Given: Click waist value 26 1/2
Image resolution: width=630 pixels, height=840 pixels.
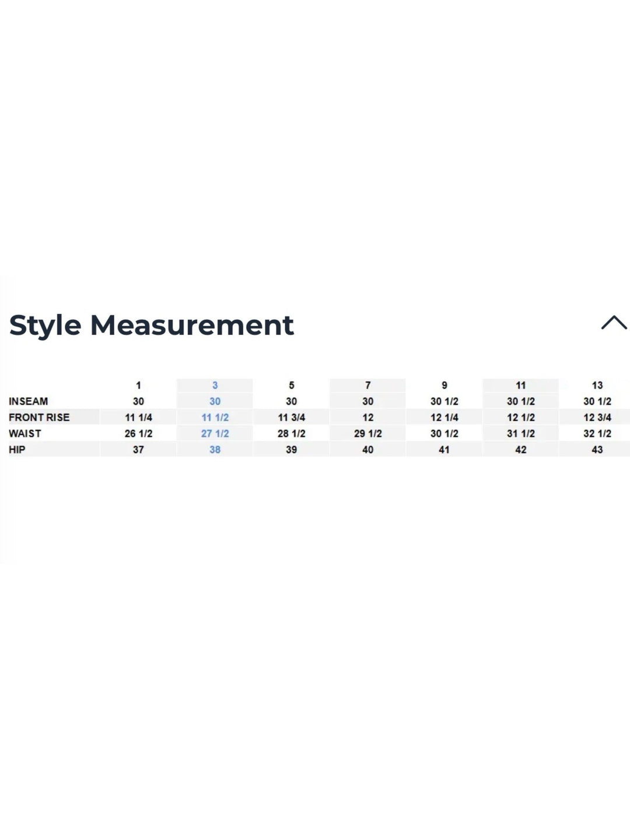Looking at the screenshot, I should (138, 433).
